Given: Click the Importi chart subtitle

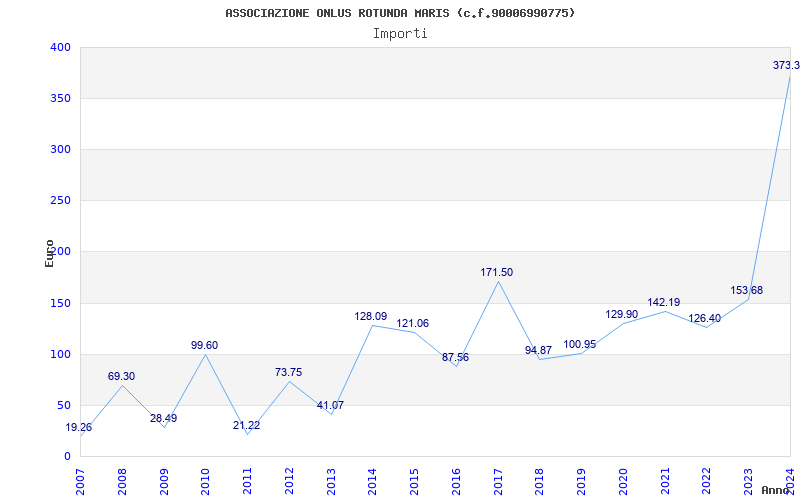Looking at the screenshot, I should coord(400,34).
